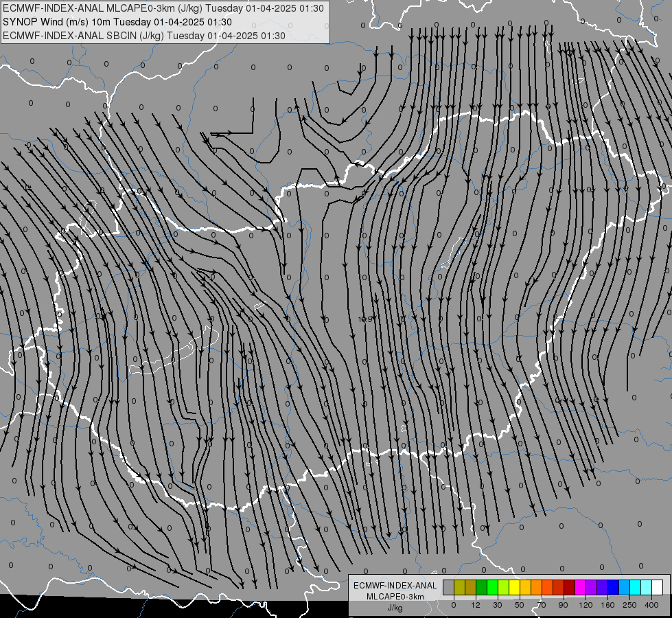Click the SBCIN title line
The image size is (672, 618).
(143, 36)
